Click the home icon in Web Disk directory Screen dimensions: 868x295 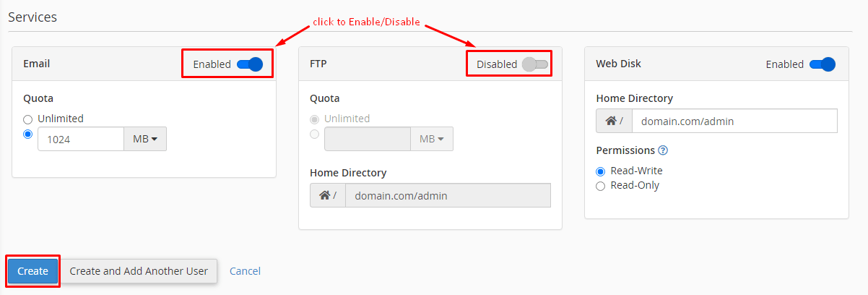point(610,121)
